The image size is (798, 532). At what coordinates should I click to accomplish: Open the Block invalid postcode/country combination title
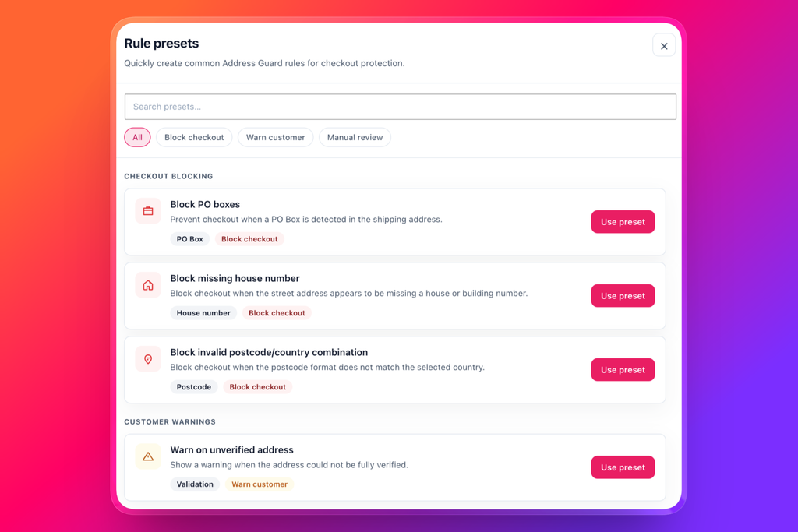269,353
